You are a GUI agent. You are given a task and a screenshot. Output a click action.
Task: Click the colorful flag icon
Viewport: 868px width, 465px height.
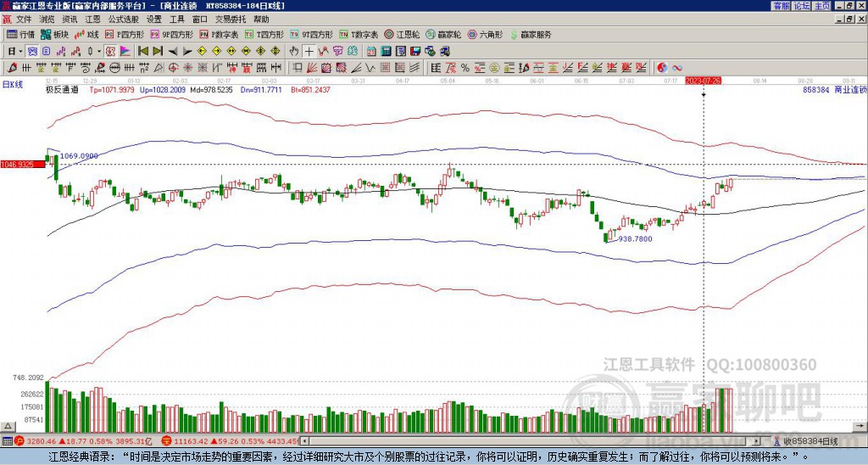point(125,52)
